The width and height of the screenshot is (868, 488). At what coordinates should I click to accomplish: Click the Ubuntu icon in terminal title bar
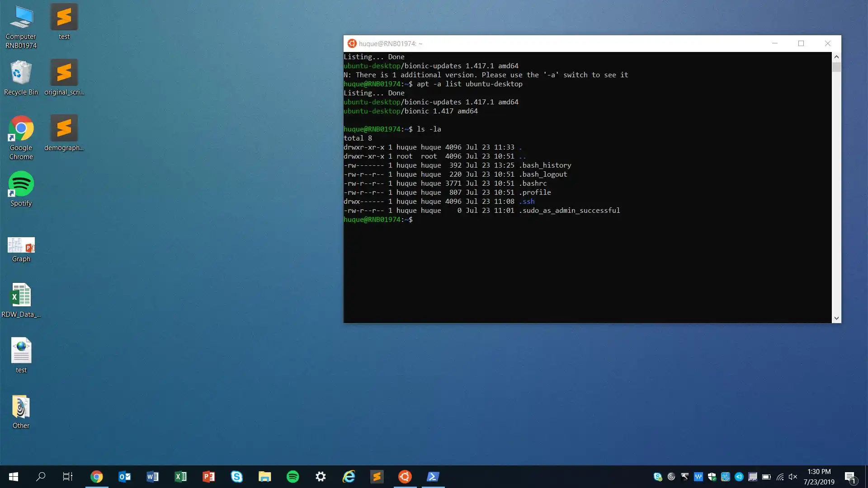click(x=352, y=43)
